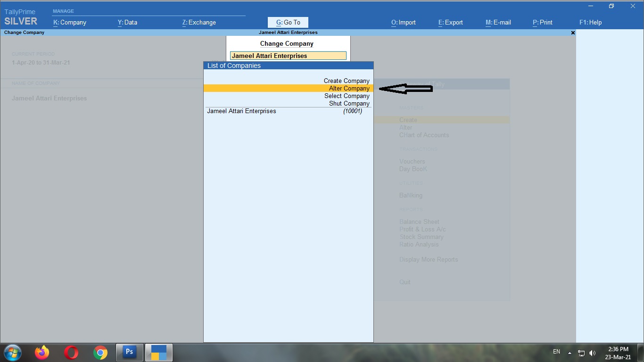The height and width of the screenshot is (362, 644).
Task: Open Banking utilities in Gateway
Action: [x=411, y=195]
